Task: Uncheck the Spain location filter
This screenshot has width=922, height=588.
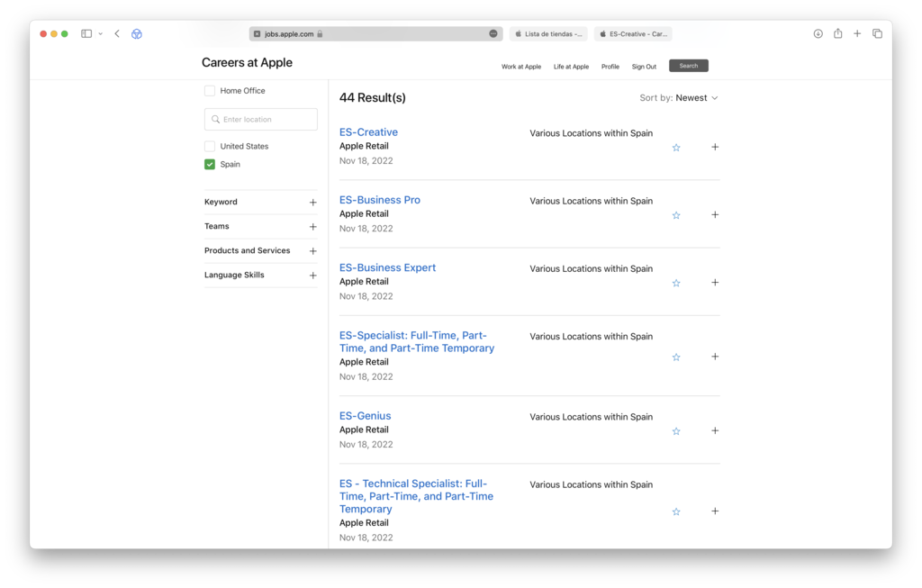Action: [x=210, y=165]
